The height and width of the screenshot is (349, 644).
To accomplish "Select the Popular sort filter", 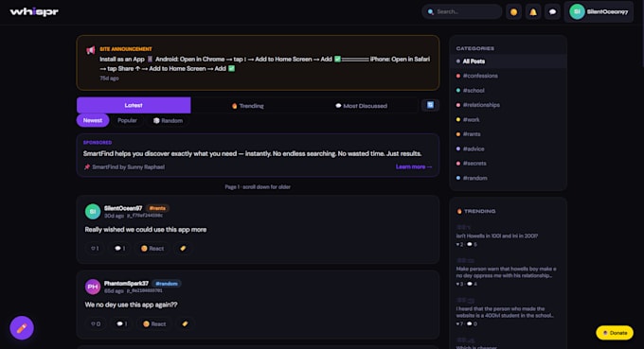I will [127, 120].
